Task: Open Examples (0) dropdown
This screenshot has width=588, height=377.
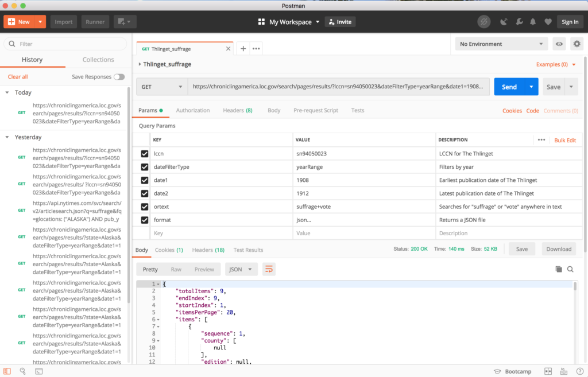Action: (556, 64)
